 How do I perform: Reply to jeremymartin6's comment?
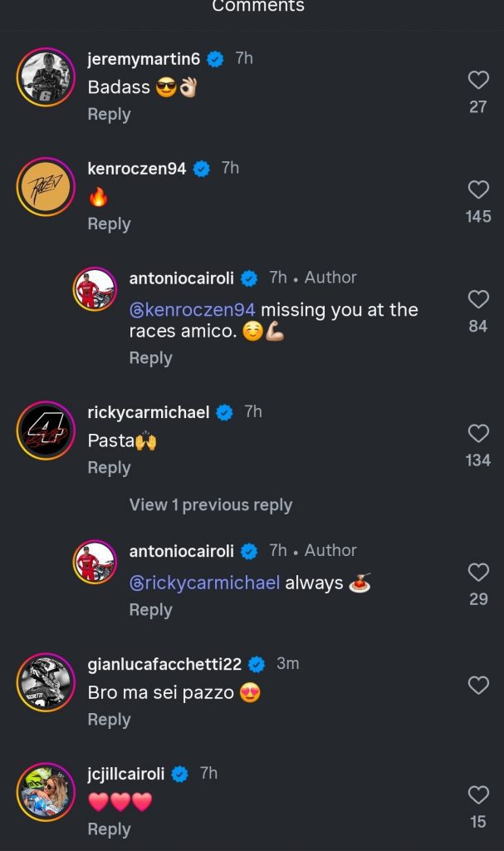(109, 115)
